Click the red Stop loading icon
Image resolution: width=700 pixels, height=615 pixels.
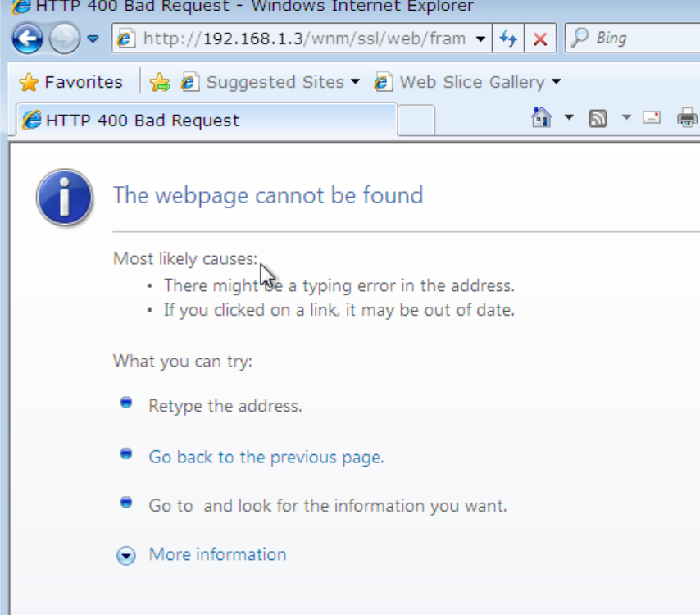[x=540, y=39]
